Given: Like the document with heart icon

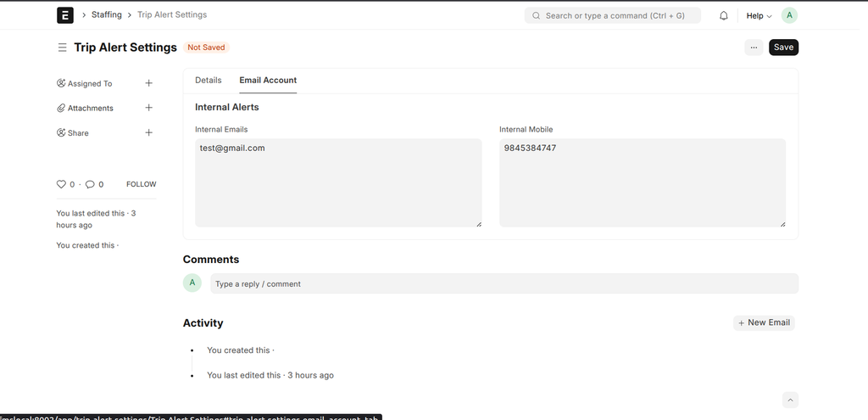Looking at the screenshot, I should click(61, 184).
